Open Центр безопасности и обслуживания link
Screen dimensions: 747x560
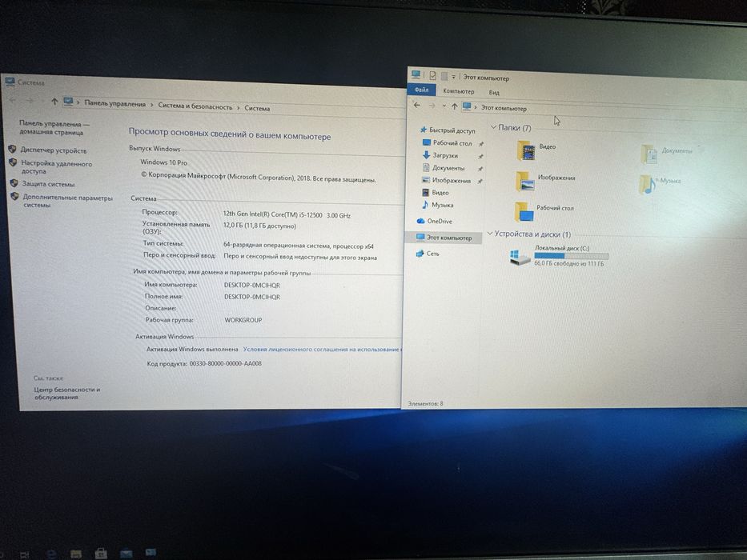[67, 393]
